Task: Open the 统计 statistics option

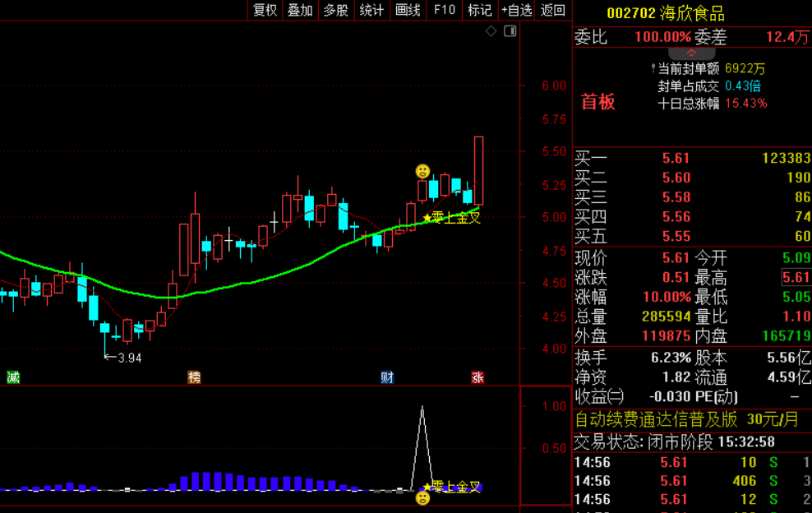Action: point(371,10)
